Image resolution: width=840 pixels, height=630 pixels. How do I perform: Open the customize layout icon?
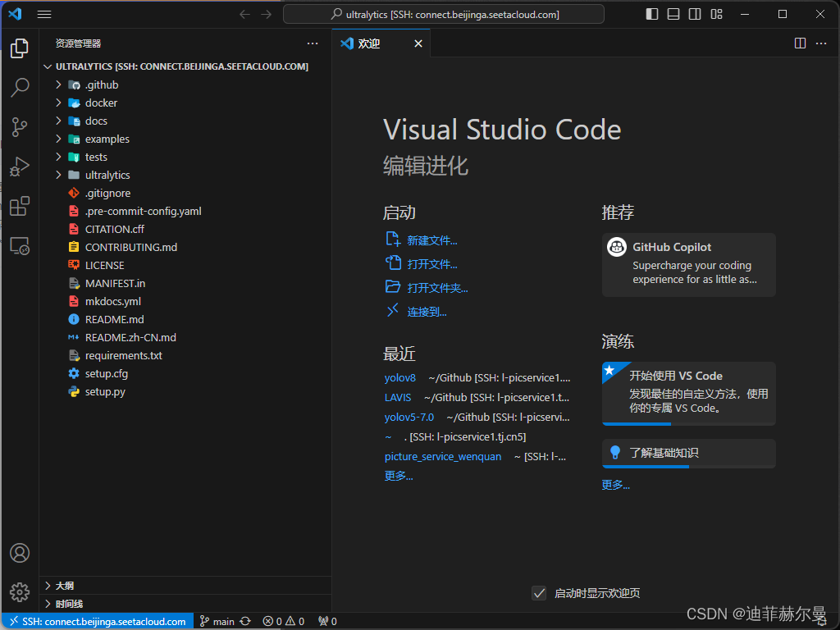[x=717, y=15]
